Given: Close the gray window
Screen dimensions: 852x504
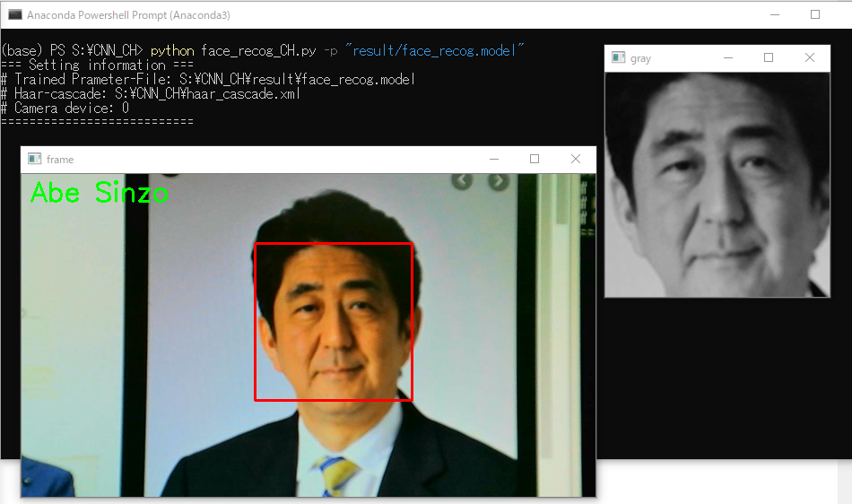Looking at the screenshot, I should click(x=810, y=57).
